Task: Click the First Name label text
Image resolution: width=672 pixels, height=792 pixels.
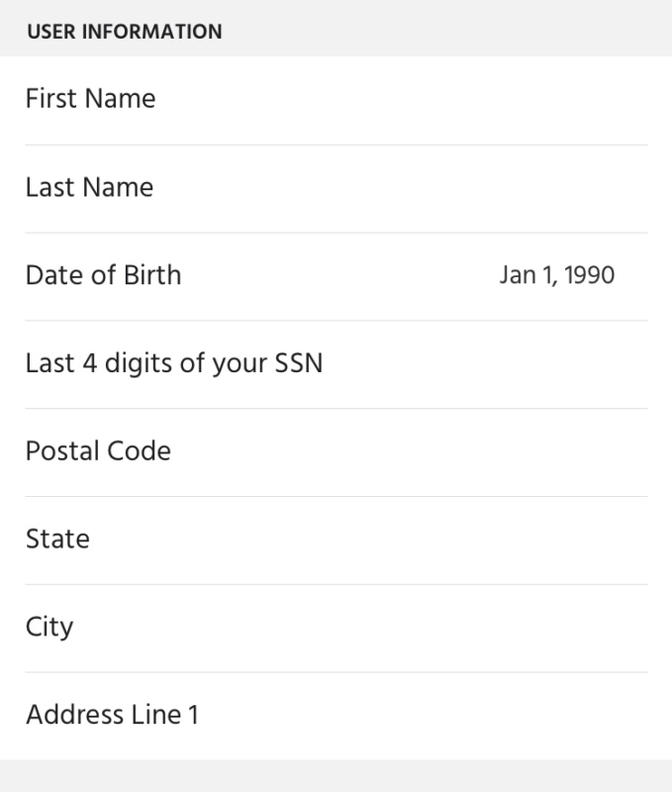Action: pyautogui.click(x=90, y=98)
